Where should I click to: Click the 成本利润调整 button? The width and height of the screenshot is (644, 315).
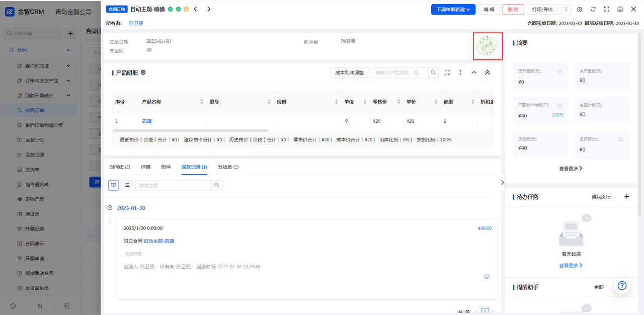click(350, 72)
